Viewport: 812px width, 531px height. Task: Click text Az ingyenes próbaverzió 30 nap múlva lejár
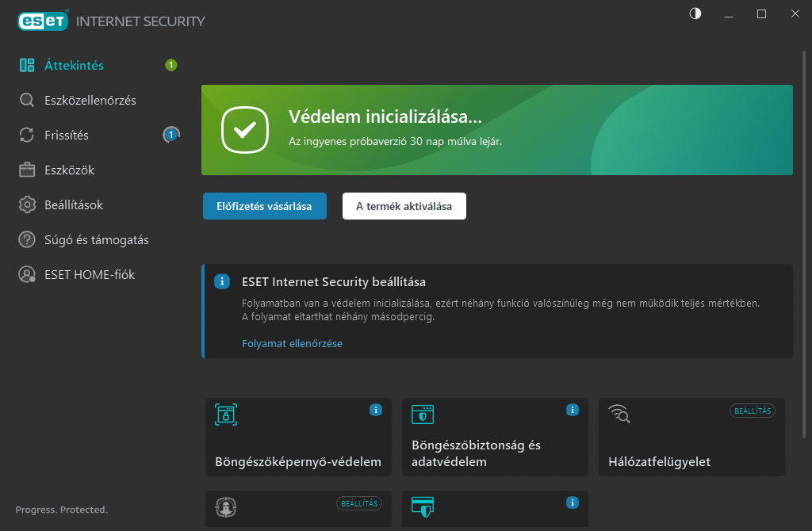[x=395, y=141]
